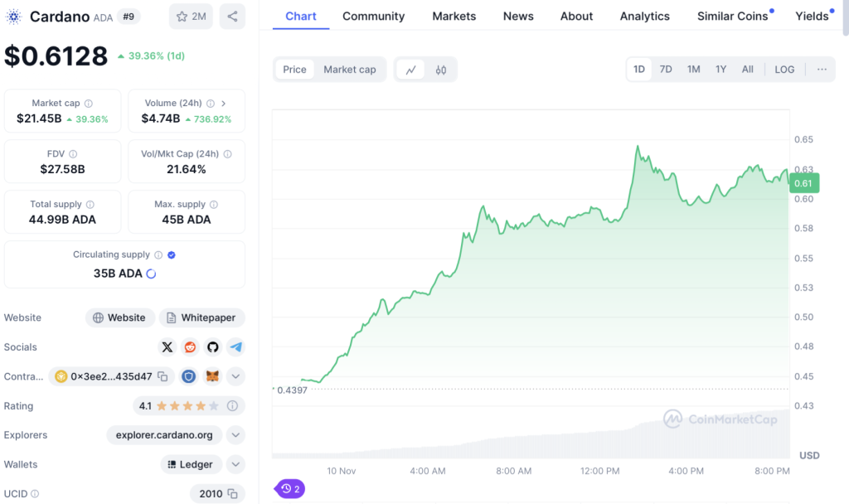Screen dimensions: 849x504
Task: Open the Chart tab
Action: coord(301,17)
